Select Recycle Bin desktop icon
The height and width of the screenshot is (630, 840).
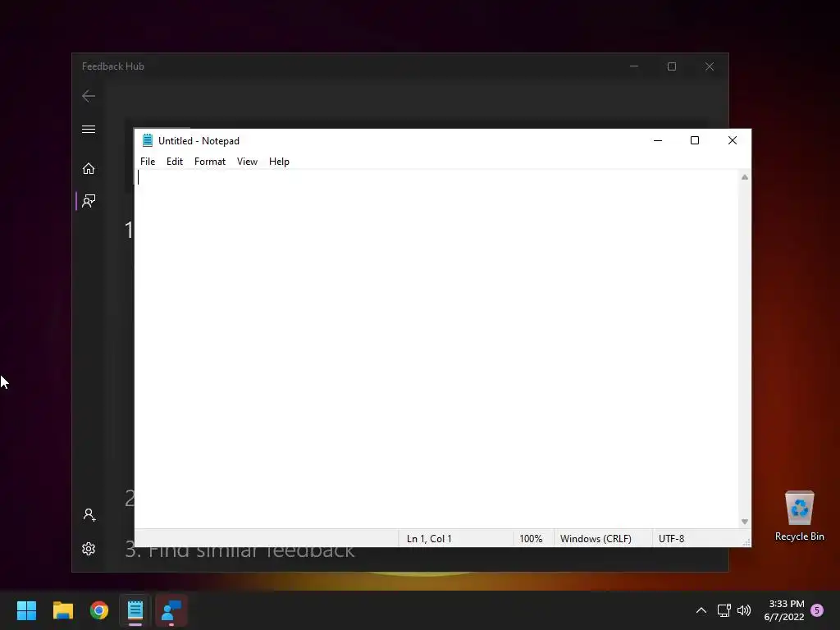coord(799,516)
